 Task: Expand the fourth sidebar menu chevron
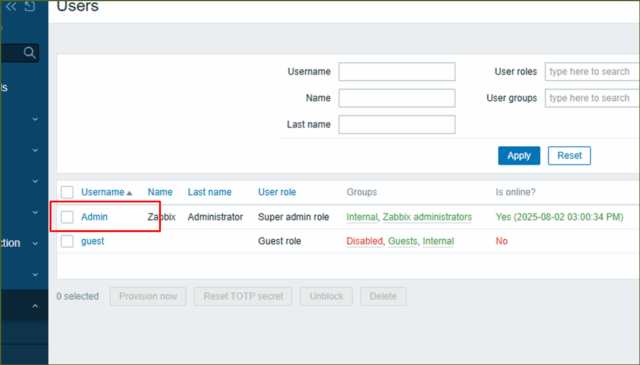pos(36,212)
